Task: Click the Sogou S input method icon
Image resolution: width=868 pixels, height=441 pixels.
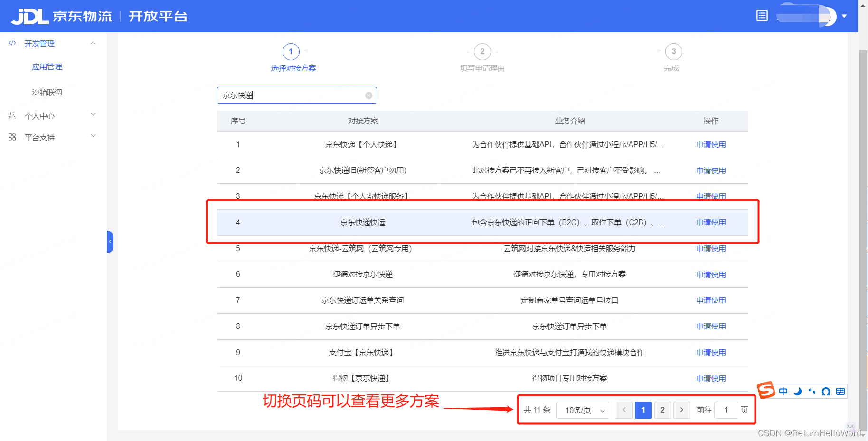Action: [766, 390]
